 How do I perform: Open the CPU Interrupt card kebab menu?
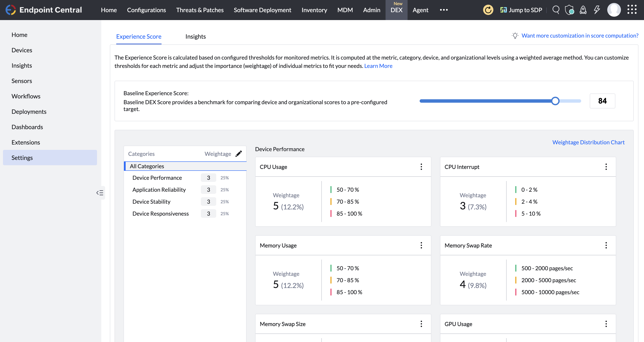pos(606,167)
